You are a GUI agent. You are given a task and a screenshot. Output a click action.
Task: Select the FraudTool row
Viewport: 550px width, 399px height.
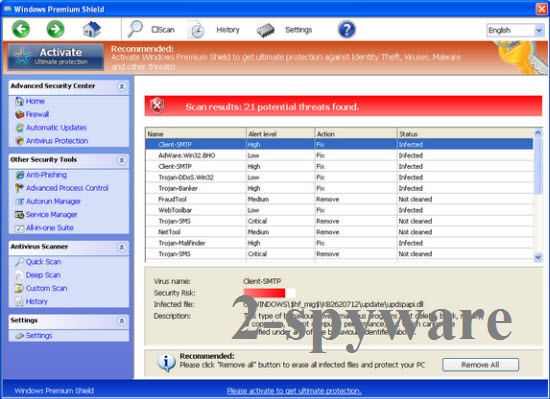[339, 199]
